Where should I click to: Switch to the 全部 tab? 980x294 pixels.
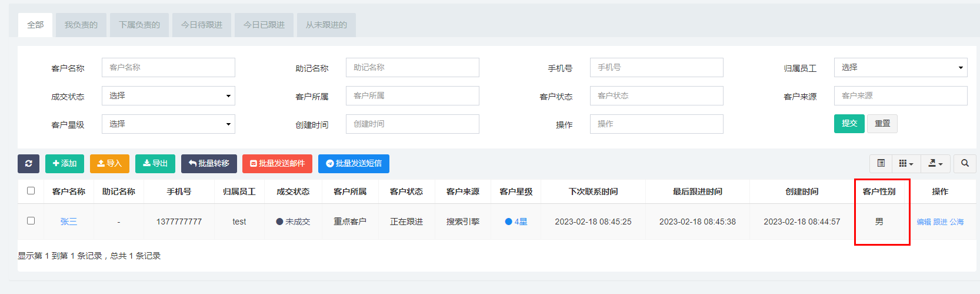(x=35, y=25)
